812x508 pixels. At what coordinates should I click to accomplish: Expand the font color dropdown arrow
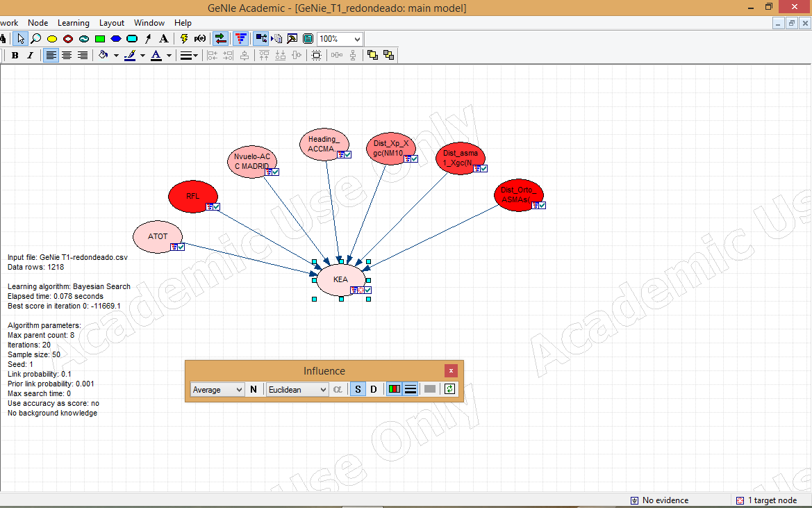(169, 56)
